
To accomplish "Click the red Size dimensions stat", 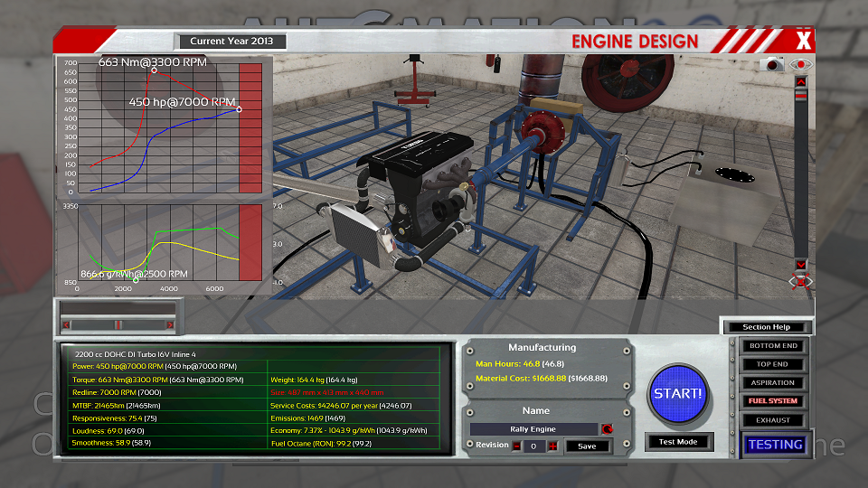I will (x=327, y=392).
